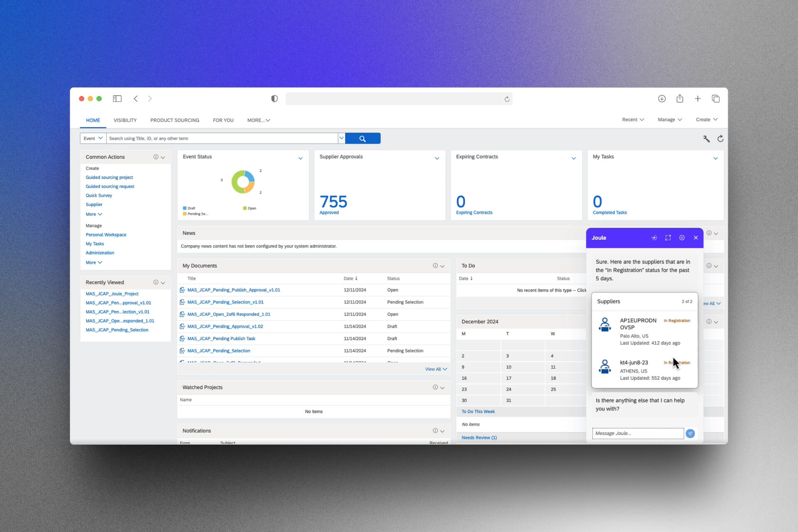
Task: Click the 755 Approved supplier count
Action: click(x=333, y=202)
